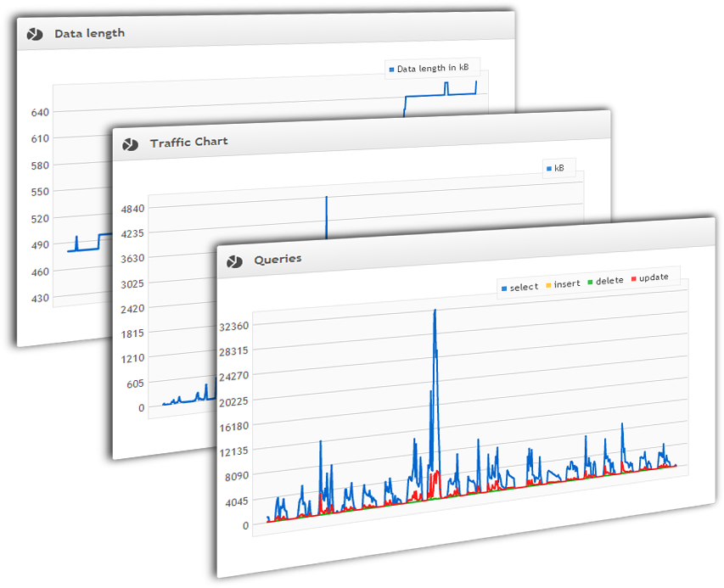Click the 640 axis label in Data length
Viewport: 724px width, 588px height.
(x=40, y=113)
